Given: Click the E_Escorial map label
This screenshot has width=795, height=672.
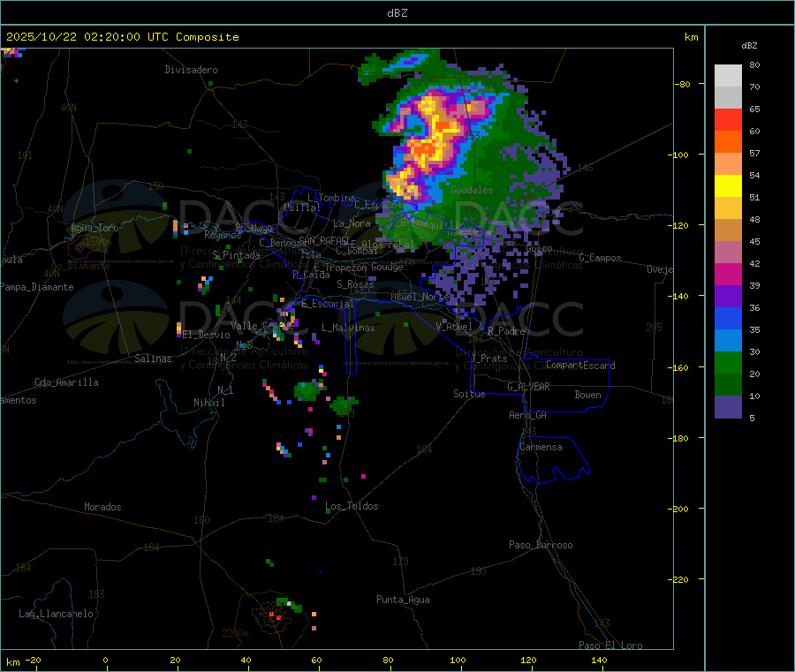Looking at the screenshot, I should tap(328, 304).
